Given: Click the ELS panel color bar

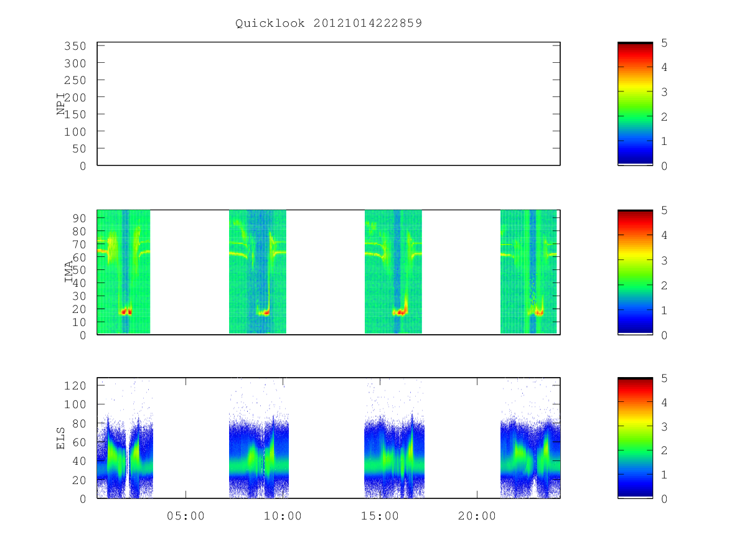Looking at the screenshot, I should click(635, 438).
